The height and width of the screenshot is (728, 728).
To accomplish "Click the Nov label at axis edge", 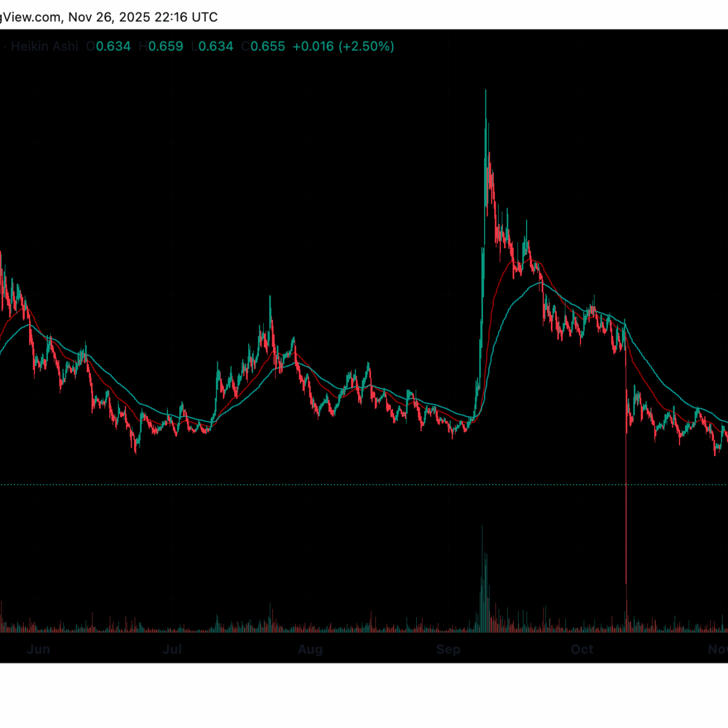I will (718, 650).
